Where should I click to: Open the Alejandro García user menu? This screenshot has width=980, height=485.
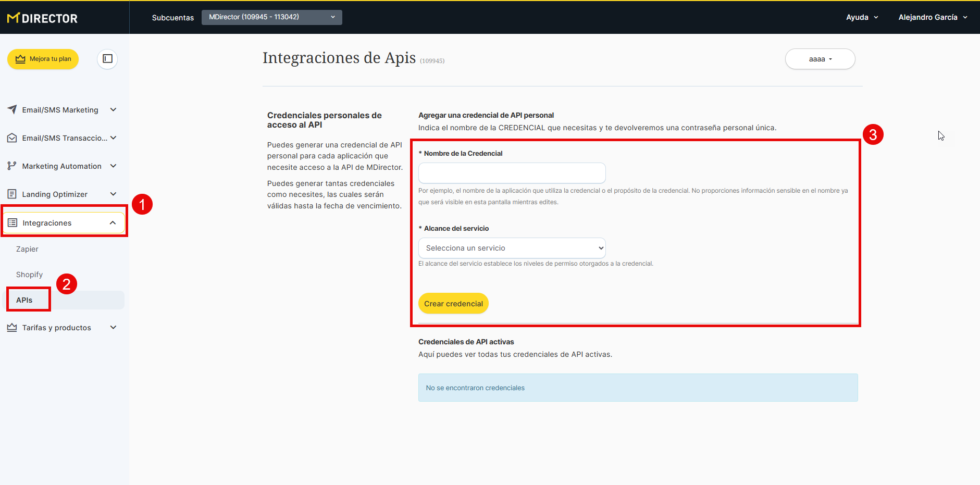(x=933, y=17)
